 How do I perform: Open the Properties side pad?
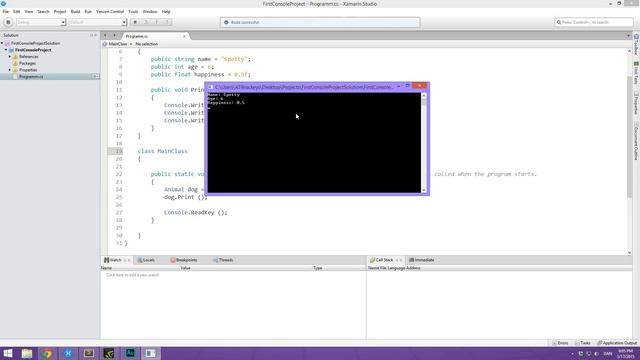[x=636, y=103]
